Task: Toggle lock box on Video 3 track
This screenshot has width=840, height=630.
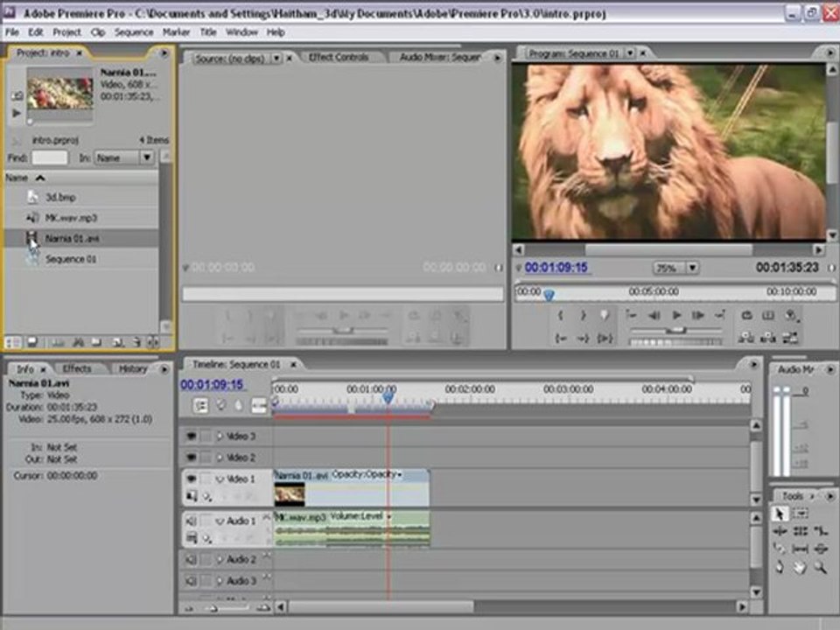Action: (x=206, y=437)
